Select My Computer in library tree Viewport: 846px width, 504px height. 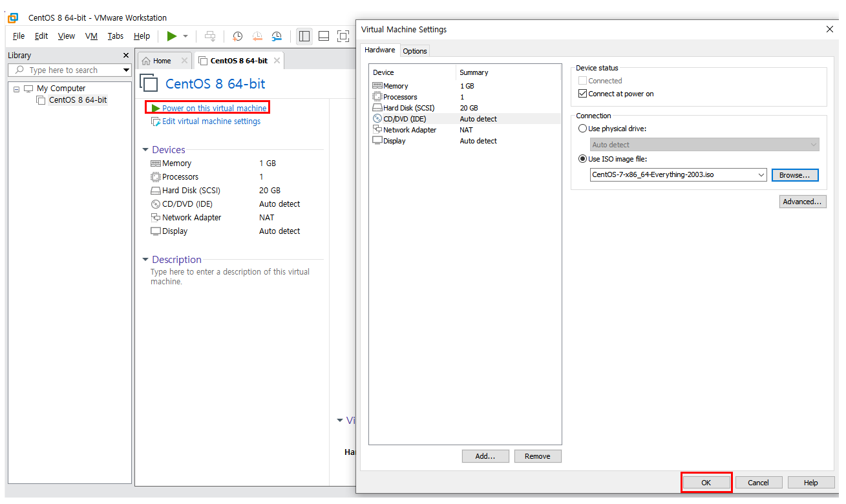61,89
